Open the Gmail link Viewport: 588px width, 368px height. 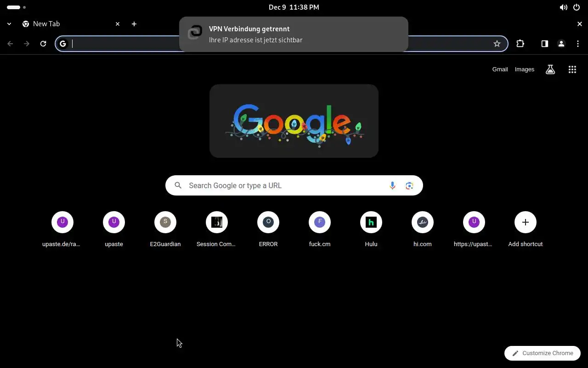[x=500, y=69]
